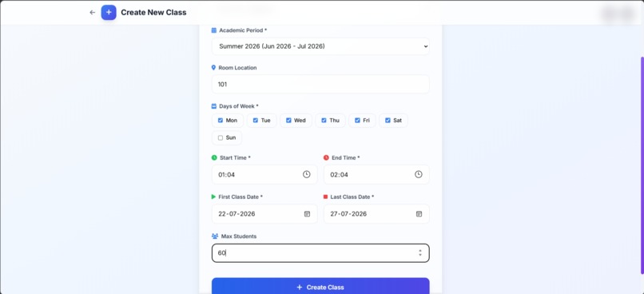Uncheck the Wed day checkbox

click(288, 121)
